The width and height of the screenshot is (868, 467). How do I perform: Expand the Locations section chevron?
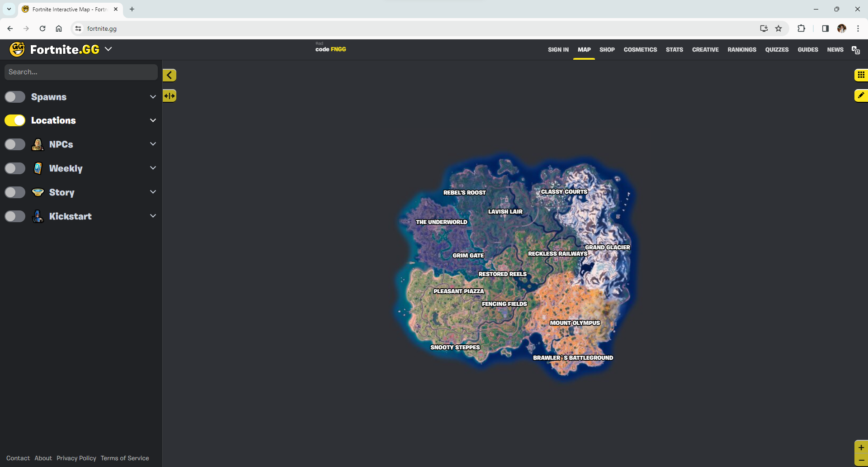point(153,120)
